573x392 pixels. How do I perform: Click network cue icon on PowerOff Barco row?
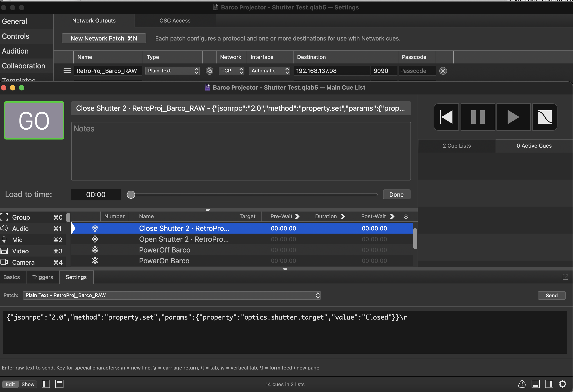(x=95, y=250)
